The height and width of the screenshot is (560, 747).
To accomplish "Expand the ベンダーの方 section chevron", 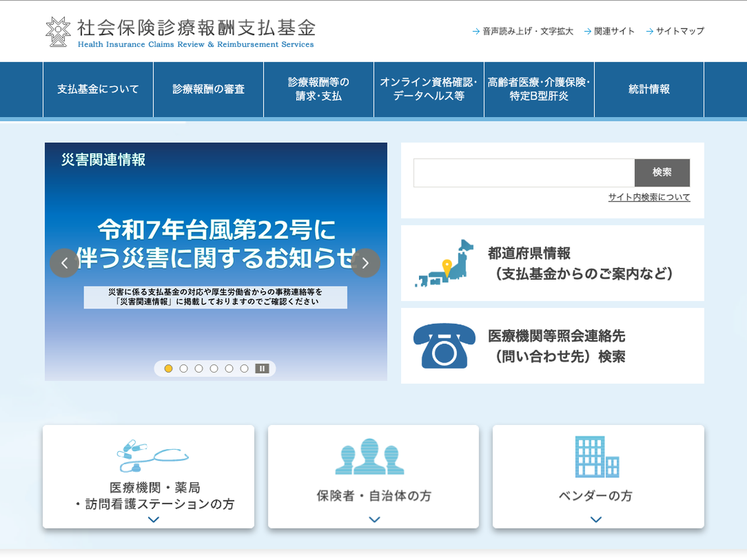I will point(596,520).
